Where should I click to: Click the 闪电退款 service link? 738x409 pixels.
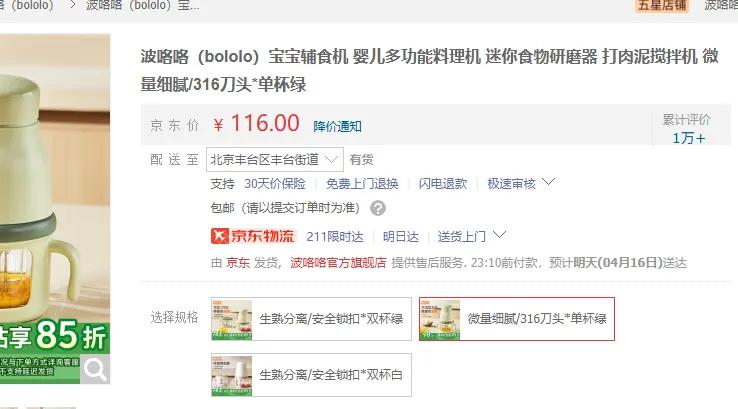click(x=443, y=184)
